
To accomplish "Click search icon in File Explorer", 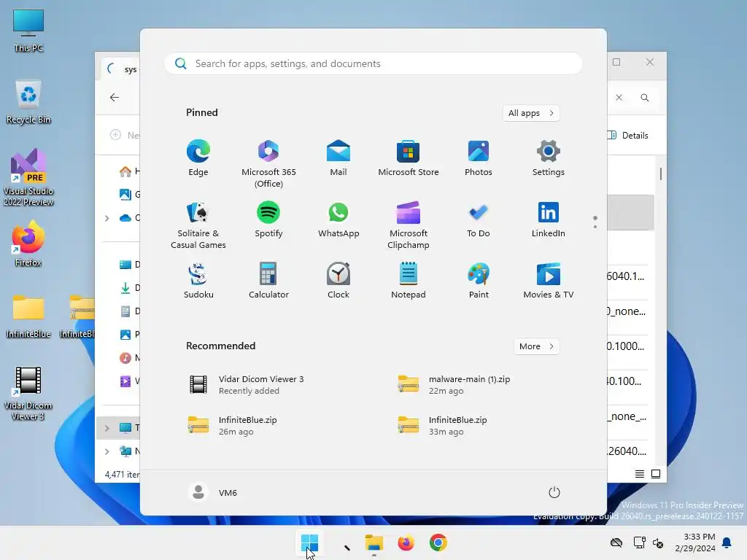I will pos(645,98).
